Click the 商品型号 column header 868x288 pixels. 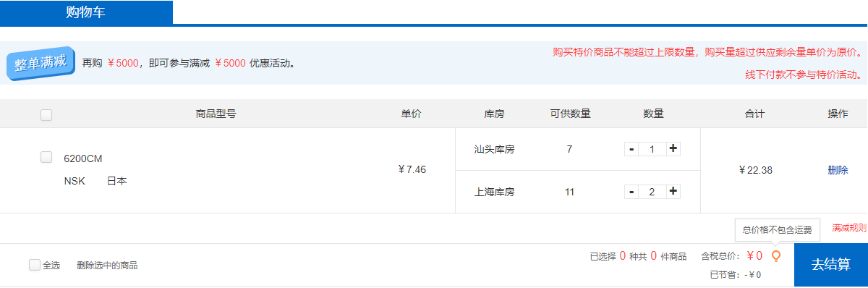click(x=216, y=114)
